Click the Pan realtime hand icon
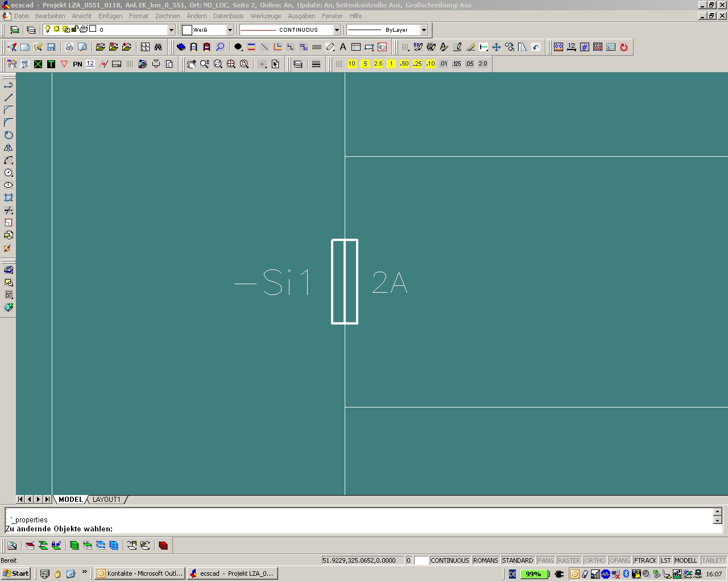Screen dimensions: 728x582 pyautogui.click(x=192, y=64)
